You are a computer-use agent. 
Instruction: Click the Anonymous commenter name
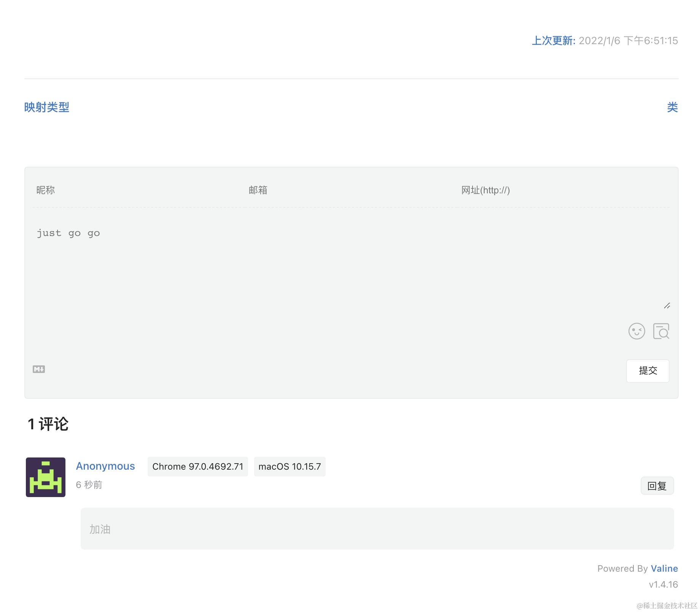click(105, 466)
